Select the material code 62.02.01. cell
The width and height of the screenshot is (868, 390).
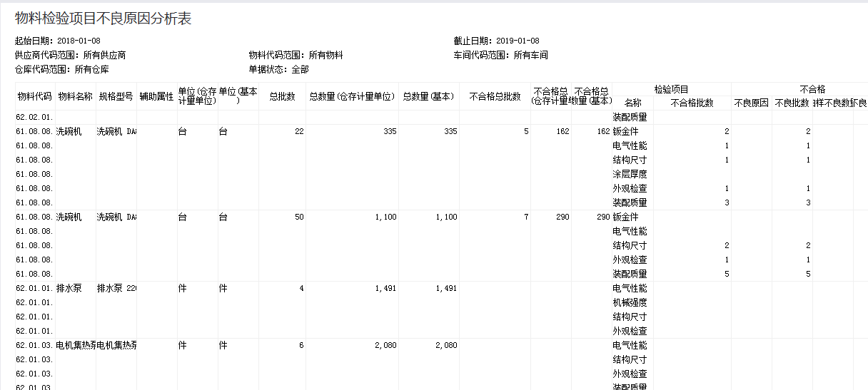tap(35, 117)
